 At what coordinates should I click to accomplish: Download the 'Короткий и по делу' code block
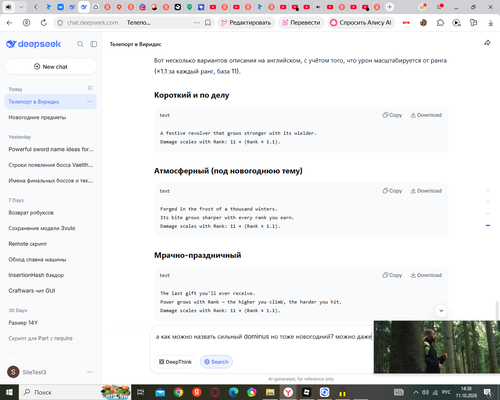426,115
